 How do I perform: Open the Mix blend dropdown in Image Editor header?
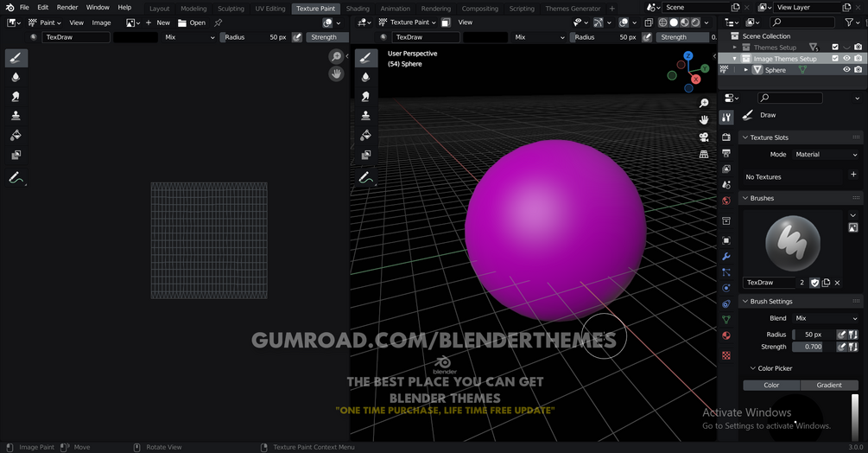[x=189, y=37]
